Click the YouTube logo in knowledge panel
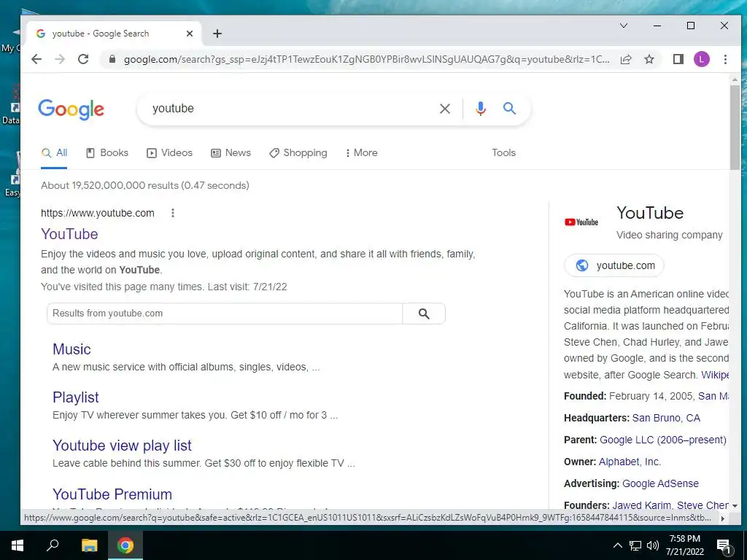The height and width of the screenshot is (560, 747). (x=581, y=222)
